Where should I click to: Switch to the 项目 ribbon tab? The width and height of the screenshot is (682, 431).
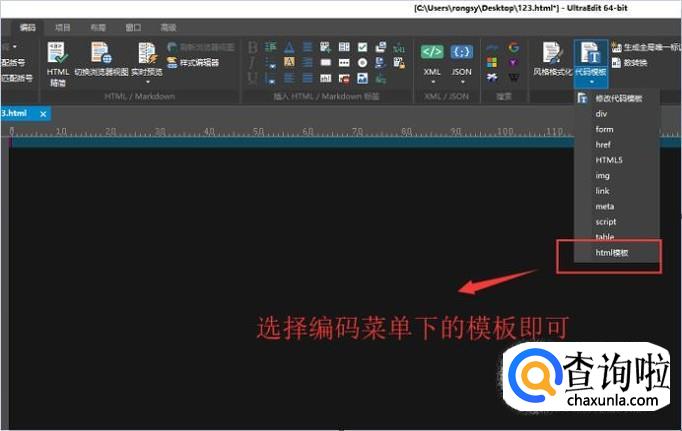pos(63,27)
